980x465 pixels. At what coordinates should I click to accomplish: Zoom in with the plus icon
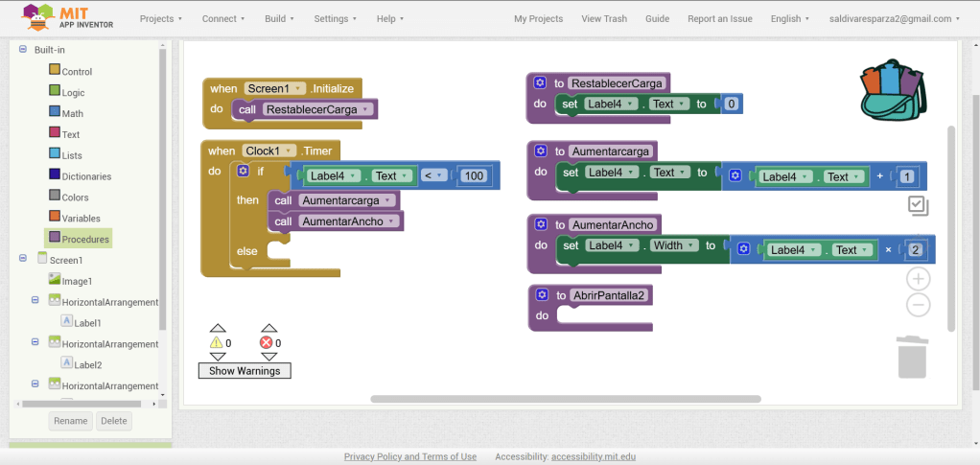click(x=918, y=279)
